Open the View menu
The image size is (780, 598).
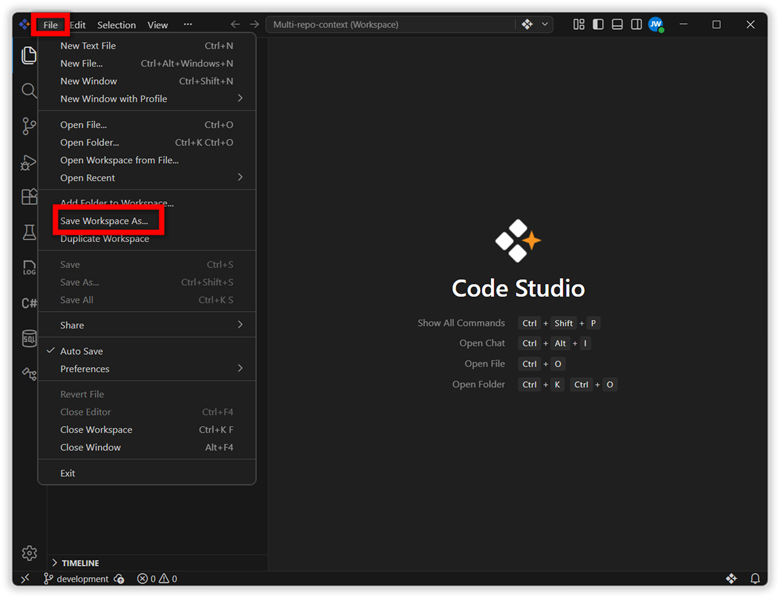158,25
